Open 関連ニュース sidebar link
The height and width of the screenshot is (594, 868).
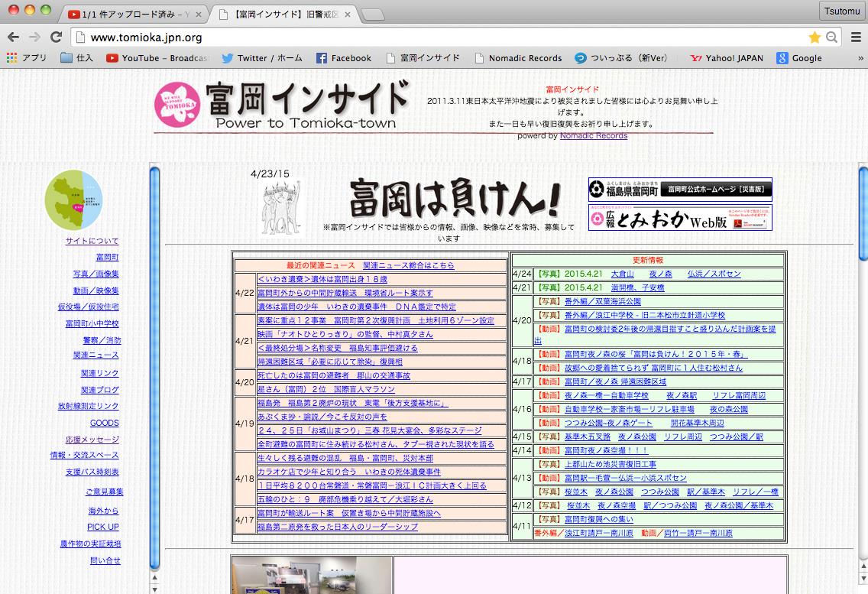click(96, 355)
